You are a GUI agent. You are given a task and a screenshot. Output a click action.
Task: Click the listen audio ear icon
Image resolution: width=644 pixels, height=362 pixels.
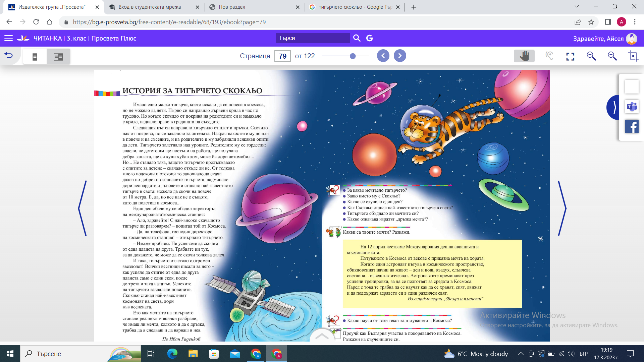click(x=549, y=56)
